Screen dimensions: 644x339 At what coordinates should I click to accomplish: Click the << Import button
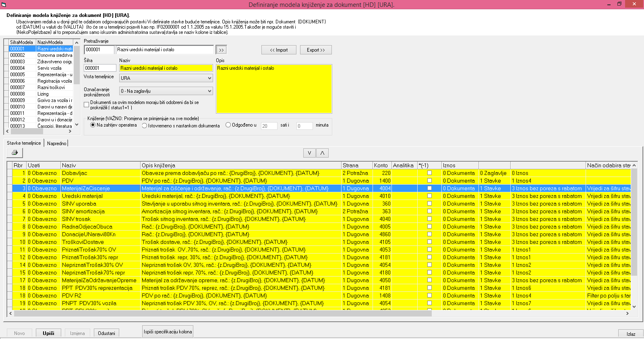point(279,50)
